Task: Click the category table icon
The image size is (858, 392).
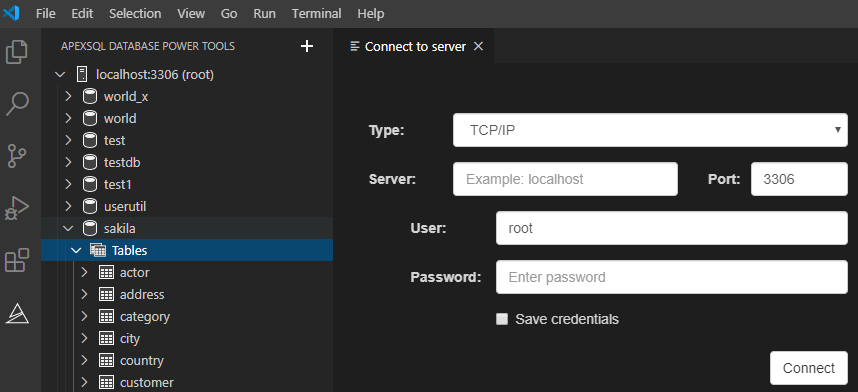Action: pos(106,316)
